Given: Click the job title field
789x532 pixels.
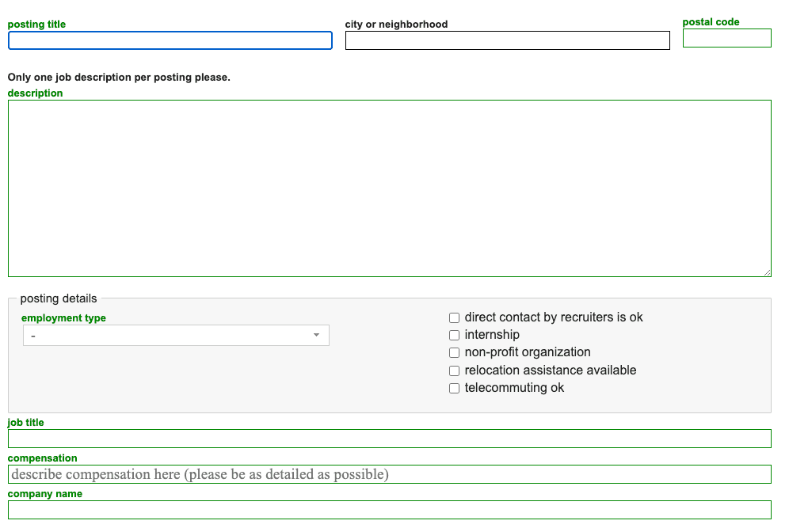Looking at the screenshot, I should tap(390, 438).
